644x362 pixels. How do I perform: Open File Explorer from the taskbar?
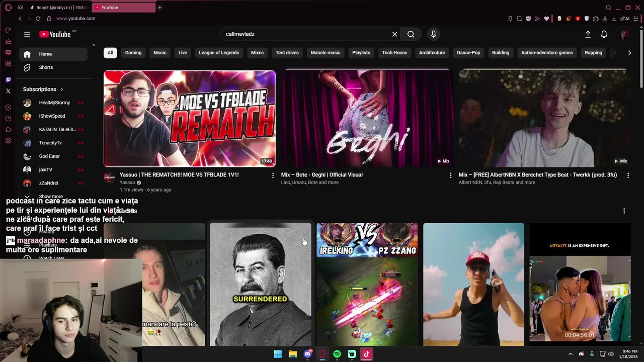pyautogui.click(x=293, y=354)
